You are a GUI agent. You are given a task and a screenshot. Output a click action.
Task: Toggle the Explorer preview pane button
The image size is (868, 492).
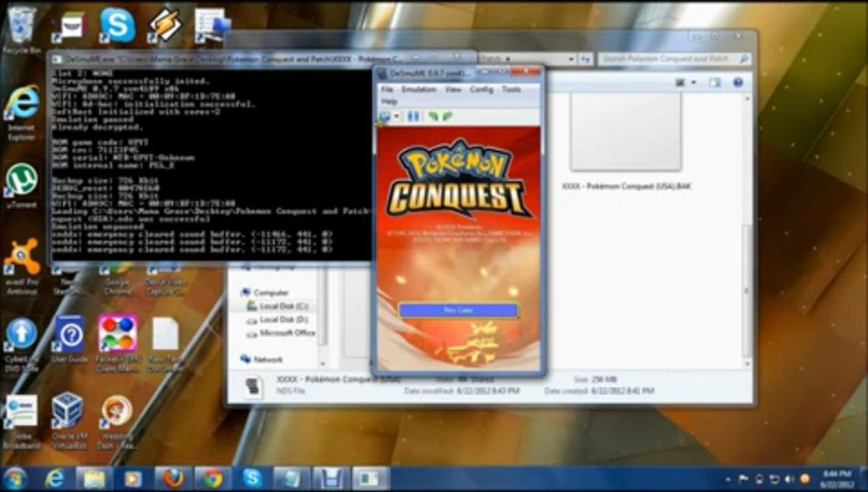pyautogui.click(x=714, y=83)
